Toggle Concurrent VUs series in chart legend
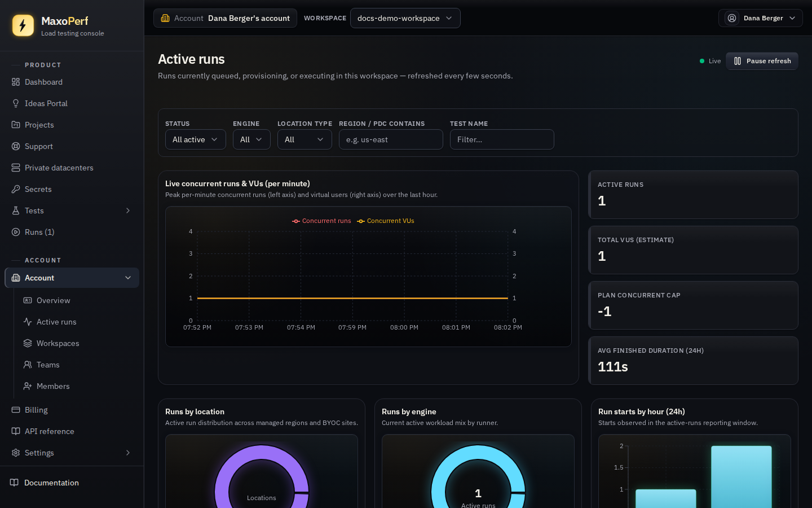812x508 pixels. coord(386,221)
